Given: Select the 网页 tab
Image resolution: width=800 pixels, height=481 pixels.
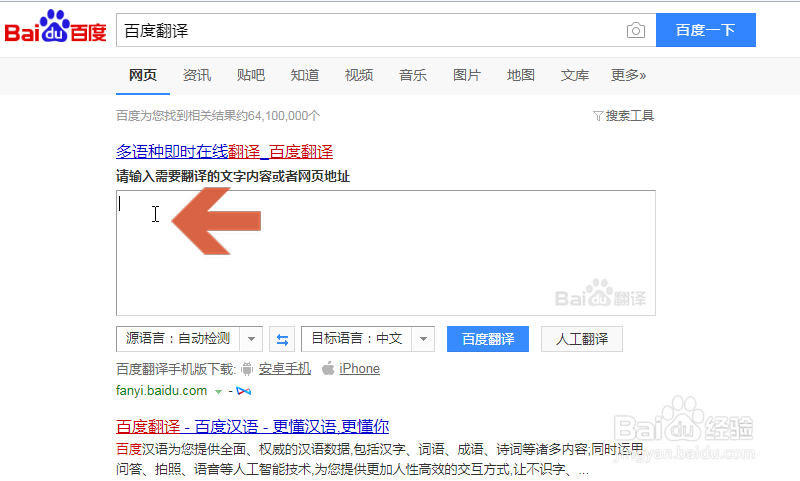Looking at the screenshot, I should click(x=142, y=75).
